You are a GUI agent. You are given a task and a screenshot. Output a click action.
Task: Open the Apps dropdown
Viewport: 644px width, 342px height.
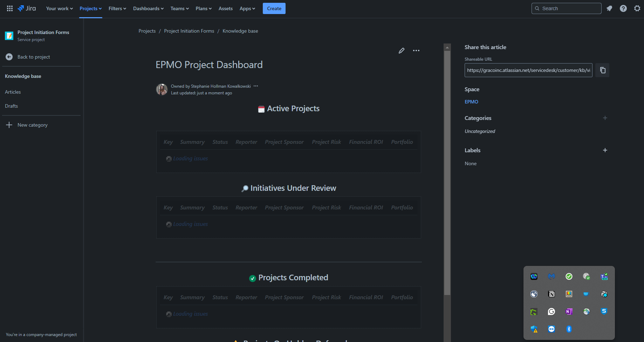point(247,8)
